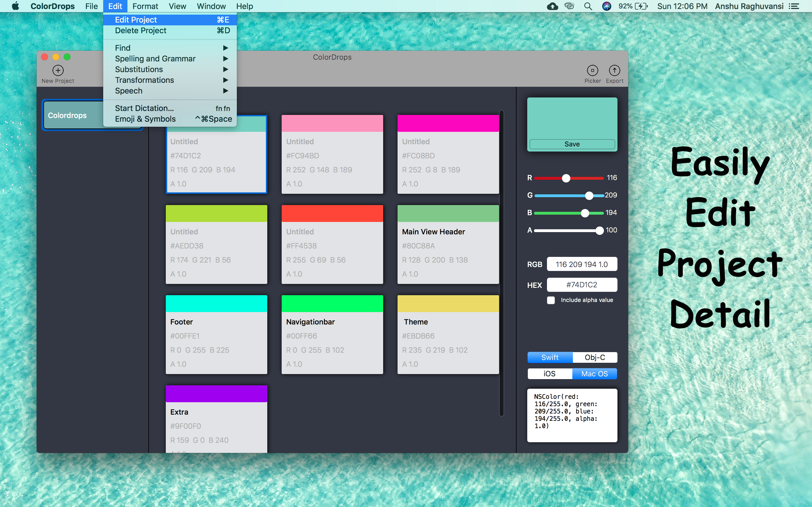Open Spotlight search from menu bar
The height and width of the screenshot is (507, 812).
(588, 6)
